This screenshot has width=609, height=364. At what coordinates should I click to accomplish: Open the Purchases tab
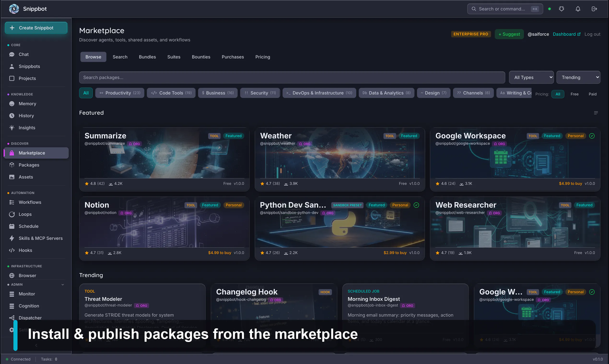[x=233, y=57]
